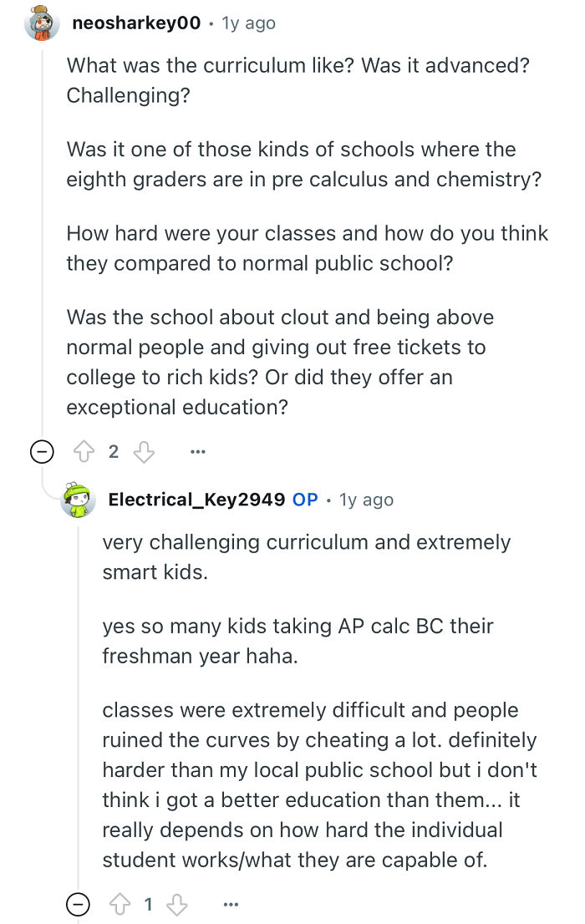This screenshot has height=924, width=585.
Task: Click the vote count on neosharkey00's comment
Action: click(114, 451)
